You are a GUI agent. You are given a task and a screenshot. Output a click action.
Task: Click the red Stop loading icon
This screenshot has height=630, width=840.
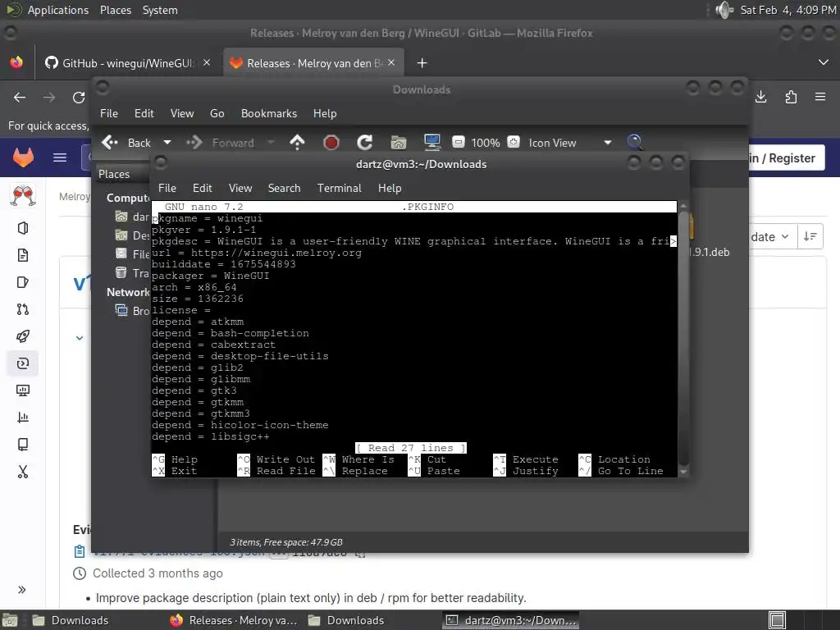pos(331,143)
